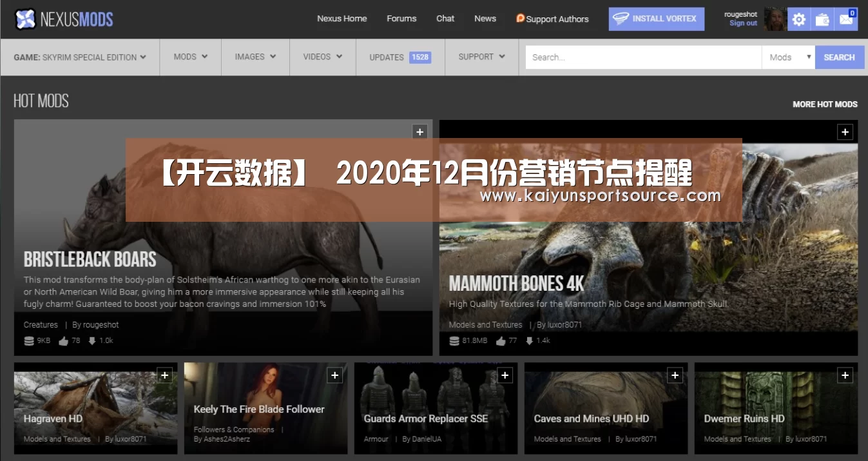Click endorsements thumbs-up icon on Bristleback Boars

(x=63, y=341)
